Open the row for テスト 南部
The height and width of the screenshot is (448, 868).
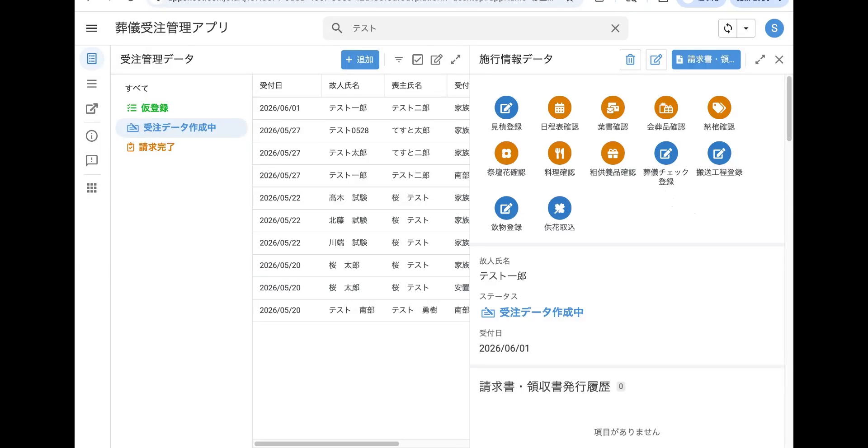pos(361,310)
